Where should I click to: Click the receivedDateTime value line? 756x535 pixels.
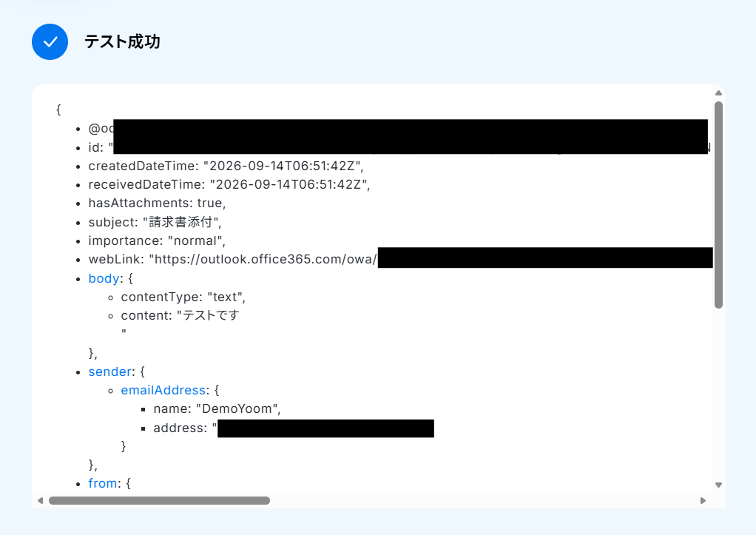229,185
